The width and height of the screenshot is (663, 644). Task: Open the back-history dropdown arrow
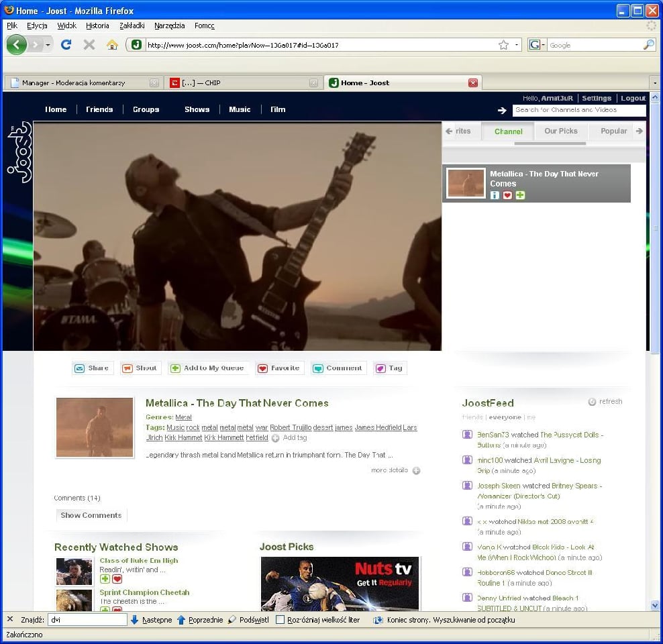pyautogui.click(x=48, y=45)
